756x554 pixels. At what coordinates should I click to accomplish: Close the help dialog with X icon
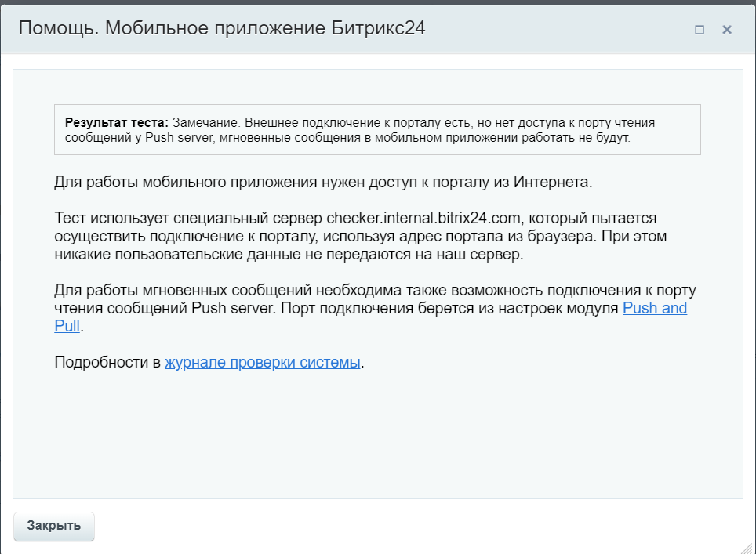point(727,30)
